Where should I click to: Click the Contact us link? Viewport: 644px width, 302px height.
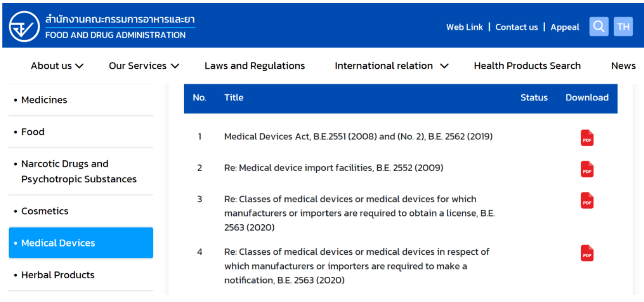click(516, 27)
